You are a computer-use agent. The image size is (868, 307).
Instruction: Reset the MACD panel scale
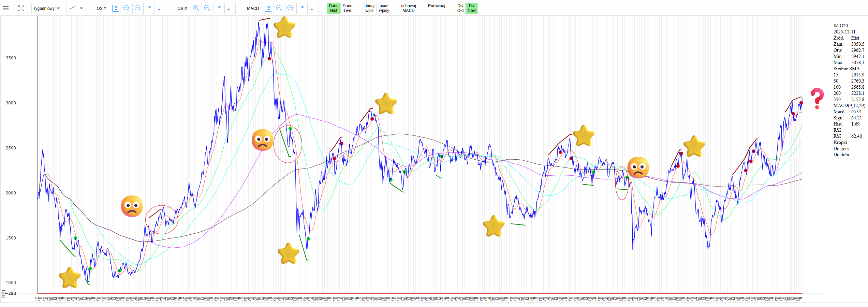click(268, 8)
